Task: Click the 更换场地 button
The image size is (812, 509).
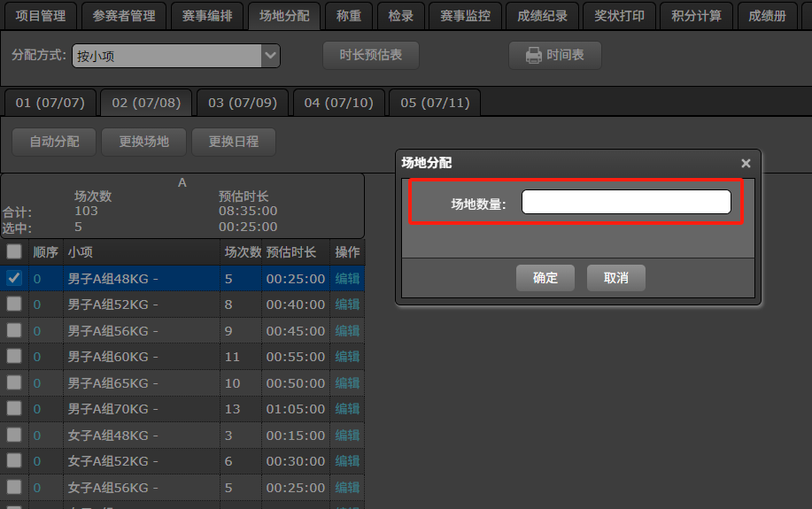Action: click(x=144, y=142)
